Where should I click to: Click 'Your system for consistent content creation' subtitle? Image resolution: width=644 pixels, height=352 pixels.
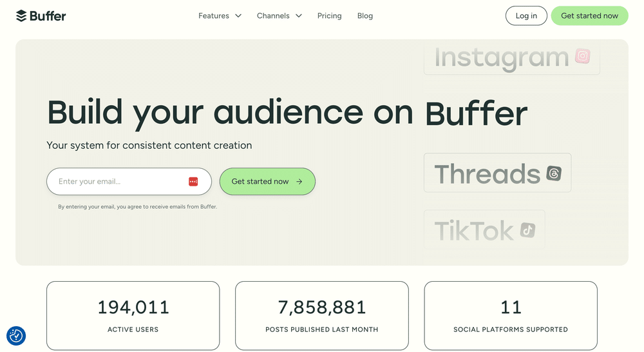149,145
